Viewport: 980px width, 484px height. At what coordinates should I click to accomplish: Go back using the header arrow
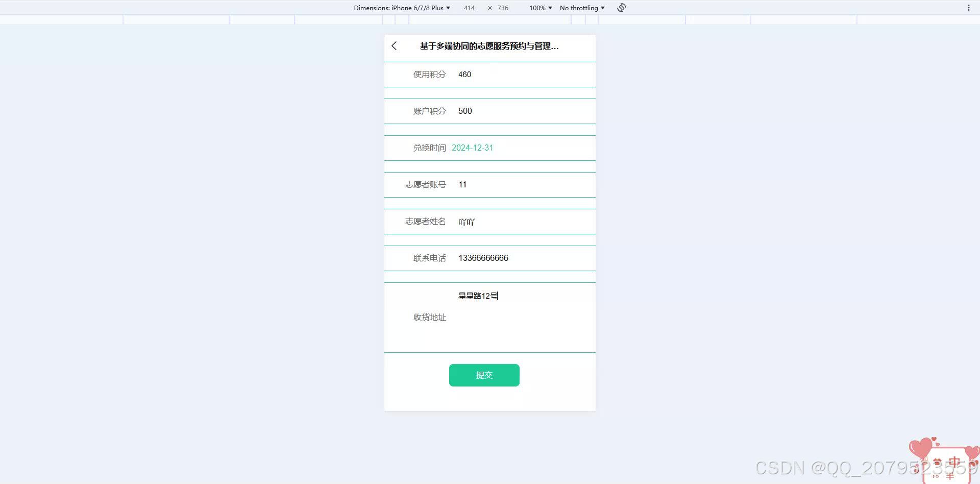coord(394,46)
